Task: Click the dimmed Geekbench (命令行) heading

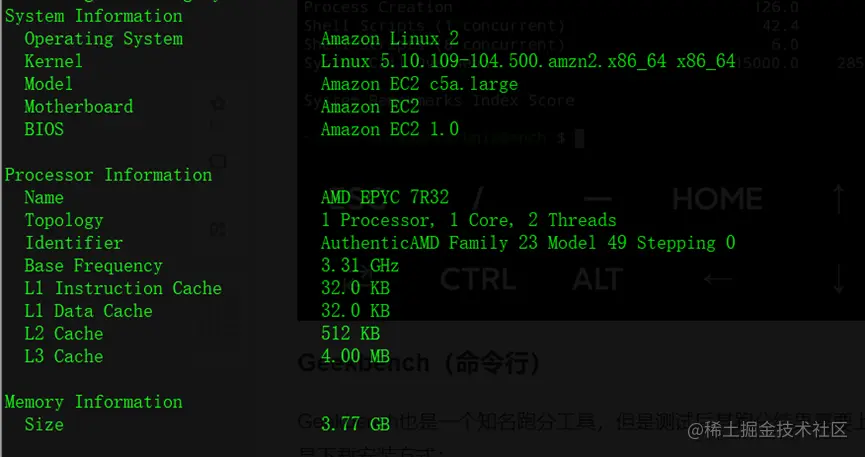Action: (x=419, y=364)
